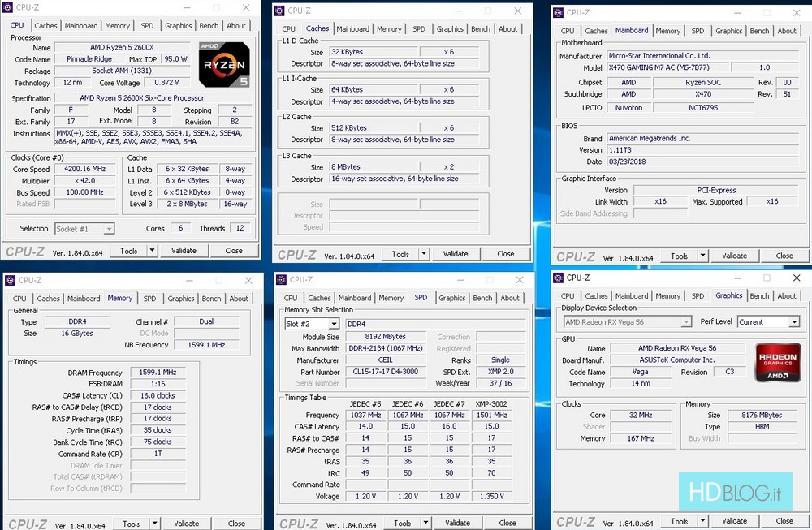Click CPU-Z title icon in SPD window
Screen dimensions: 812x530
click(281, 279)
